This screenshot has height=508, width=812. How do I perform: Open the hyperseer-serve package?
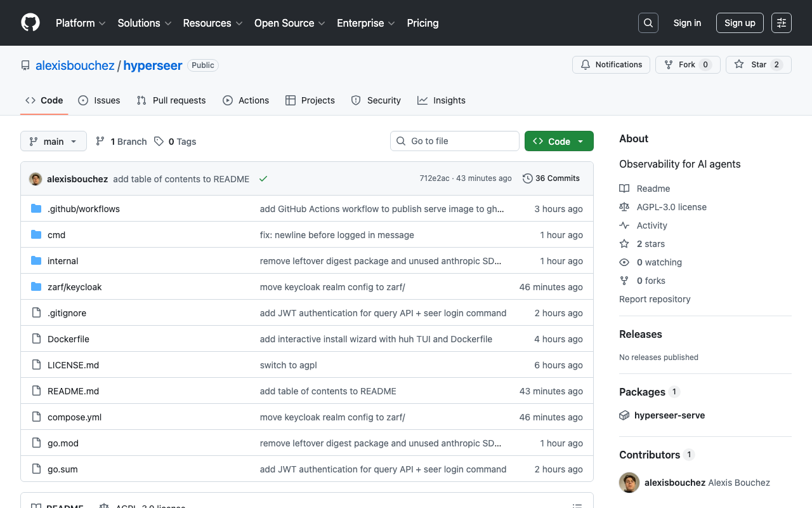point(669,415)
